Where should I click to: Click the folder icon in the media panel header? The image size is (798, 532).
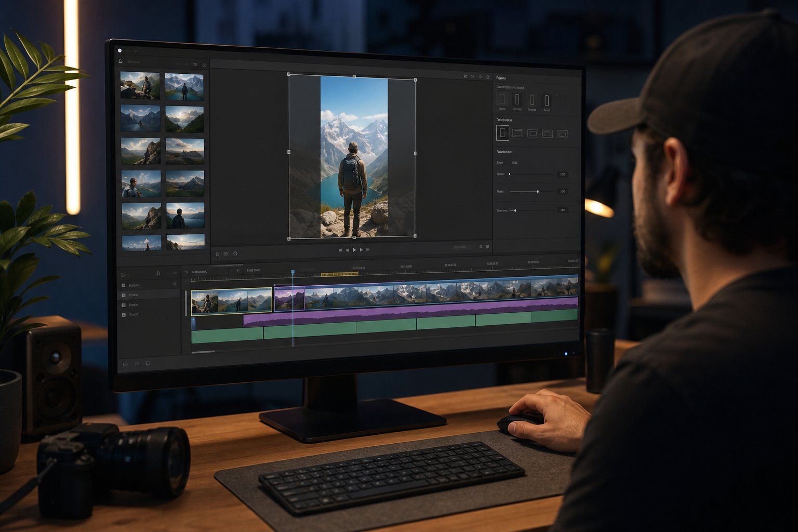click(121, 61)
